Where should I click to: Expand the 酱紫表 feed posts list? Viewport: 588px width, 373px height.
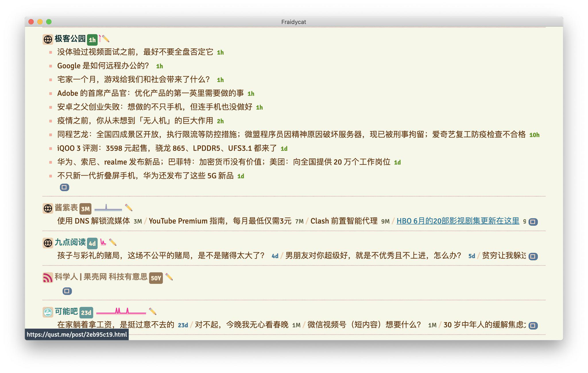point(533,222)
